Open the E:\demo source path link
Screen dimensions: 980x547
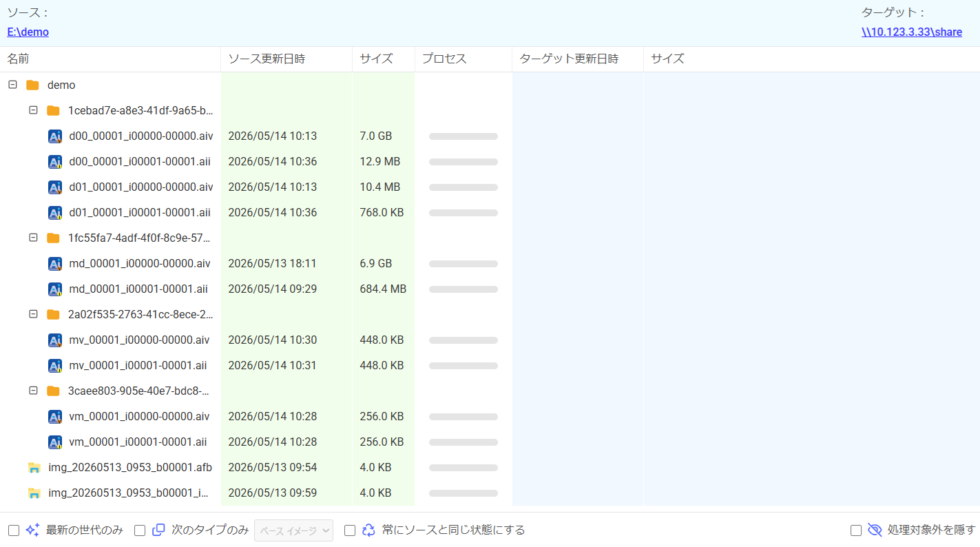[28, 32]
